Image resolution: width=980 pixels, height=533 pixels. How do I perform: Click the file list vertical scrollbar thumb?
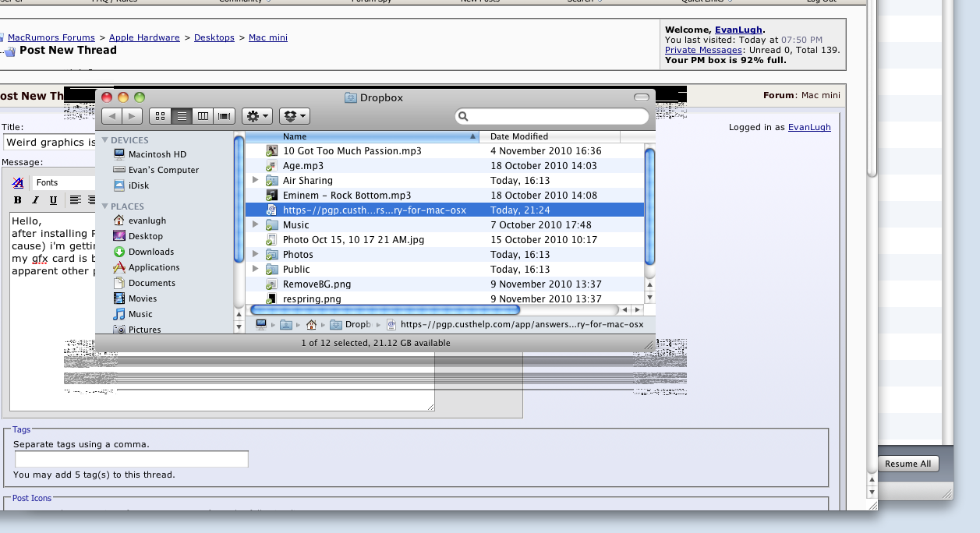[649, 206]
